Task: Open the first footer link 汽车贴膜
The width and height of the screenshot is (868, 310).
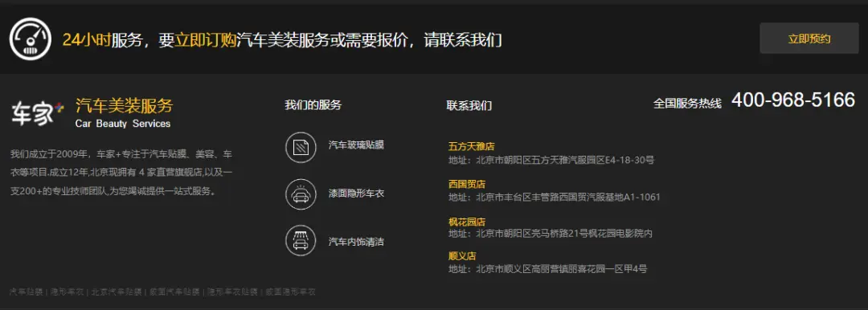Action: 26,292
